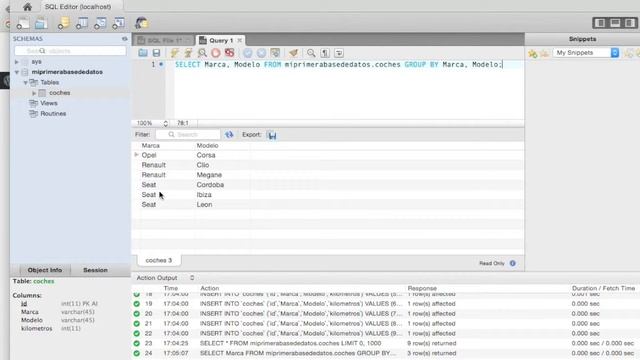Image resolution: width=640 pixels, height=360 pixels.
Task: Close the Query 1 tab
Action: pos(240,40)
